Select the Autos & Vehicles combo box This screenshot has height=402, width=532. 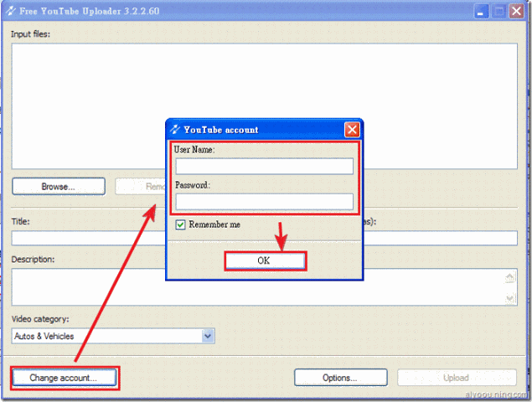pos(113,336)
